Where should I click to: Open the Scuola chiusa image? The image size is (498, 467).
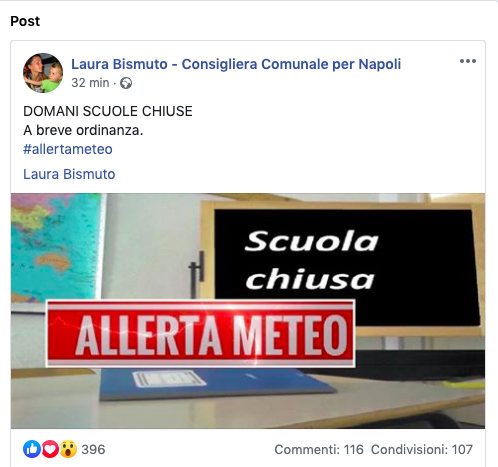(x=248, y=311)
